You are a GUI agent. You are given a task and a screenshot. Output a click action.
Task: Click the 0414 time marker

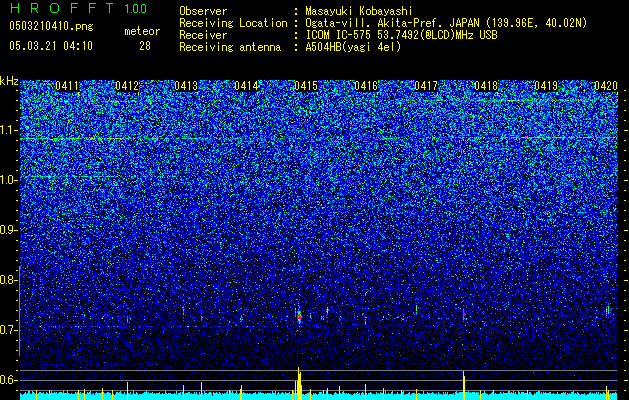coord(246,86)
